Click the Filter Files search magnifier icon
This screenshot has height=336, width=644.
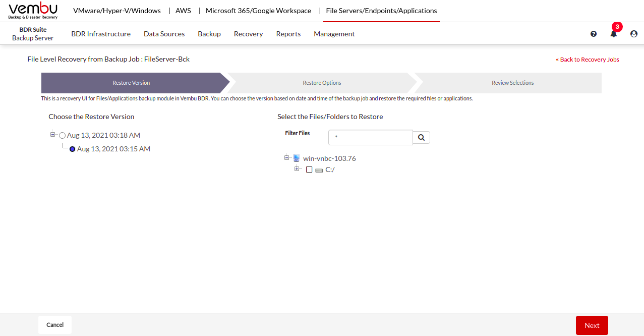(422, 137)
